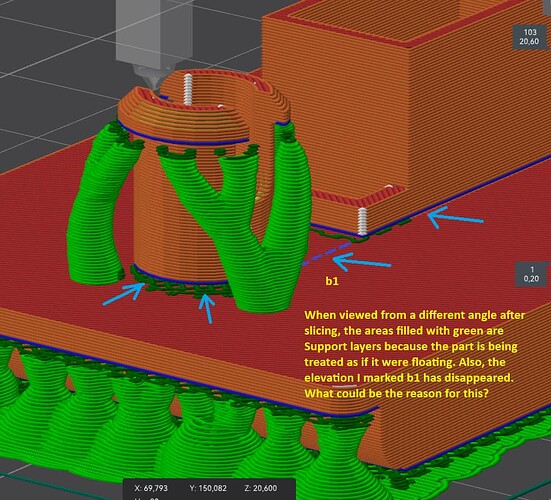Viewport: 551px width, 500px height.
Task: Click the yellow annotation text paragraph
Action: [415, 354]
